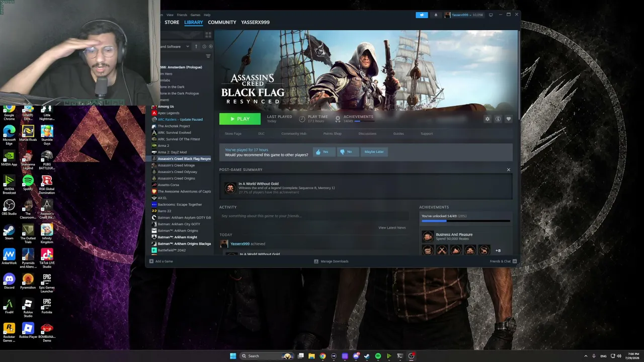Select Assassin's Creed Mirage in library list
Screen dimensions: 644x362
pos(176,165)
